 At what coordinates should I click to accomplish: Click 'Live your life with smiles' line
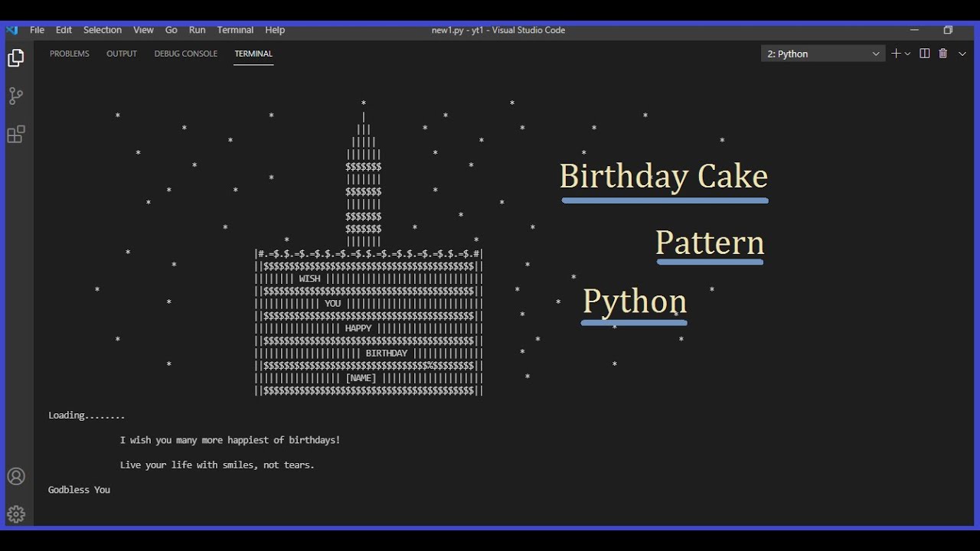217,465
